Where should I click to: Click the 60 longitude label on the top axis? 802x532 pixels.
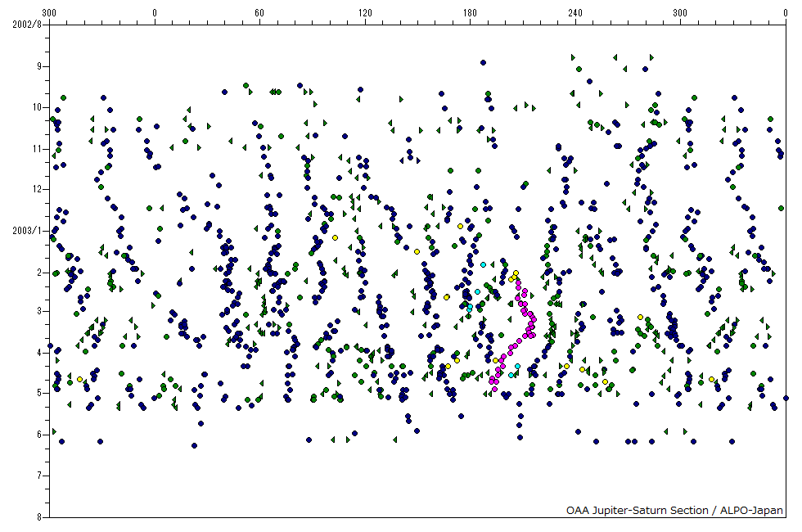point(259,13)
